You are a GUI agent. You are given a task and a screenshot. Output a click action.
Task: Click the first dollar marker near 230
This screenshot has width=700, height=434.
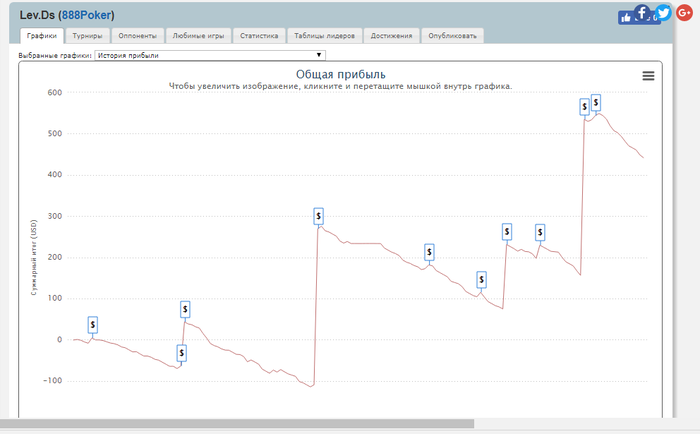(507, 232)
